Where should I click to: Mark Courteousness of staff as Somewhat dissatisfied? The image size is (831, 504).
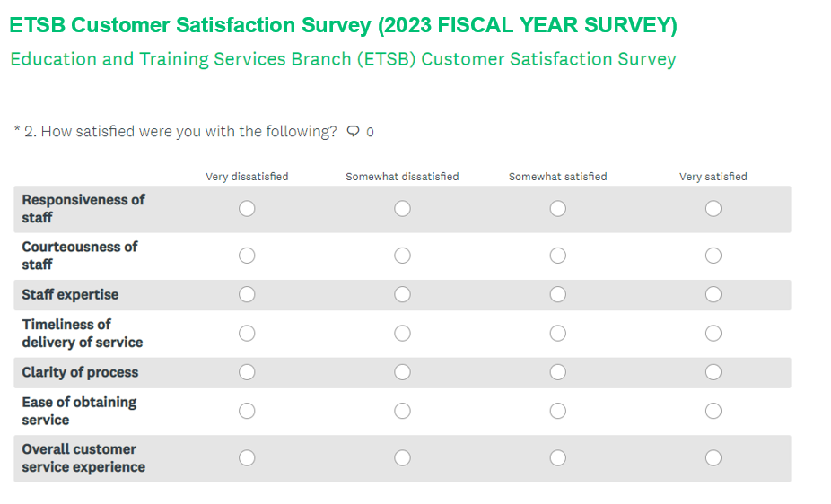point(402,256)
